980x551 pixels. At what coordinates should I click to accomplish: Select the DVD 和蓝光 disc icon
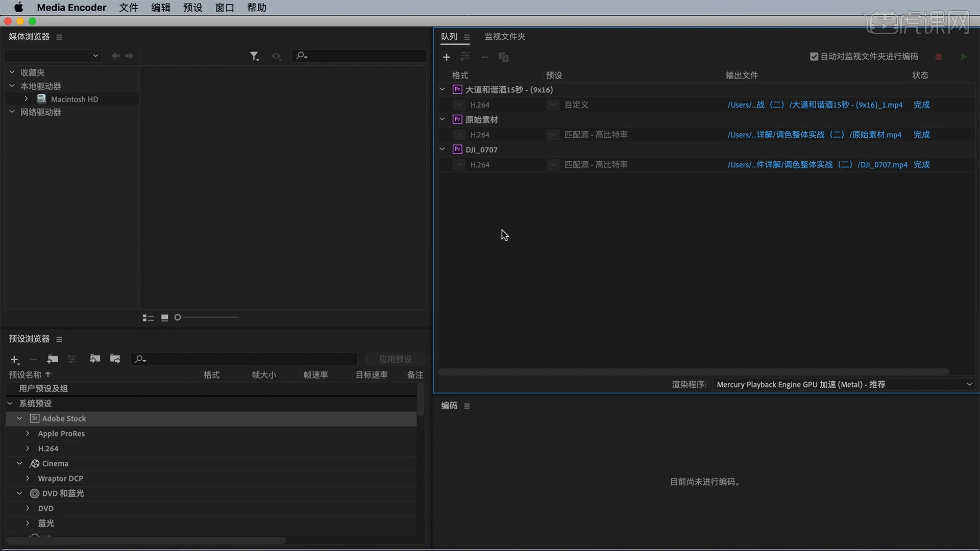click(x=35, y=493)
